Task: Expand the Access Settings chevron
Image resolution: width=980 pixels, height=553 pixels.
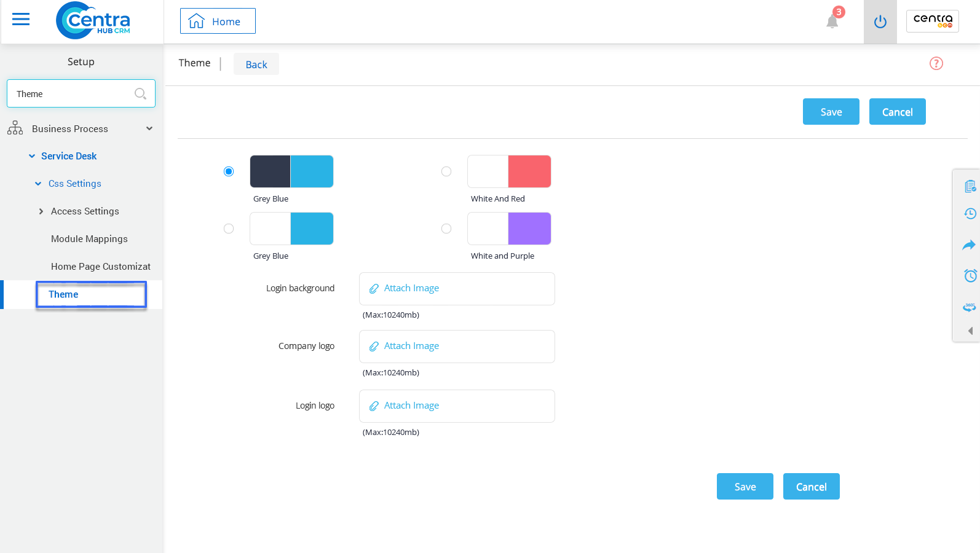Action: (41, 211)
